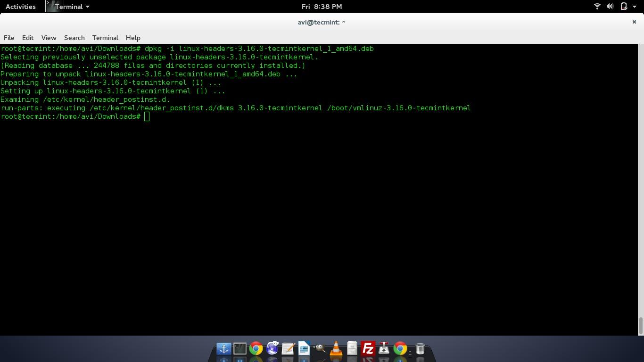This screenshot has width=644, height=362.
Task: Expand the system menu arrow in top bar
Action: pyautogui.click(x=635, y=7)
